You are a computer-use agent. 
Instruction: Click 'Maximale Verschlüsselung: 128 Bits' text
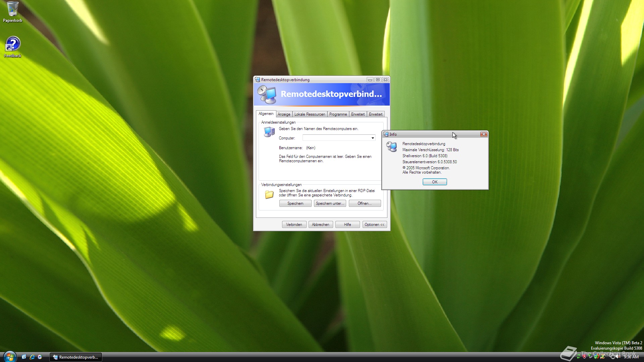coord(430,150)
